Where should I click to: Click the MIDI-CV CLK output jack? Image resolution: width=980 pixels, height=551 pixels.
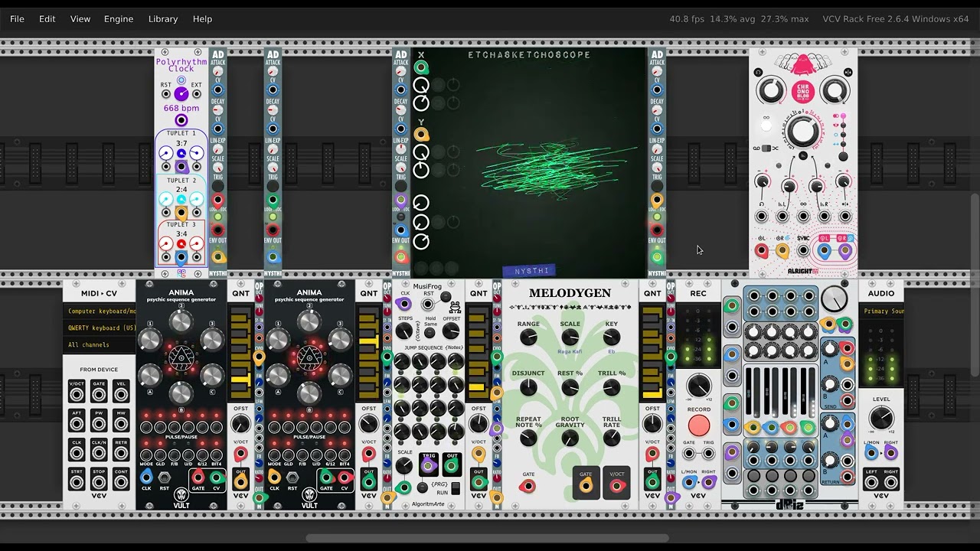tap(77, 455)
